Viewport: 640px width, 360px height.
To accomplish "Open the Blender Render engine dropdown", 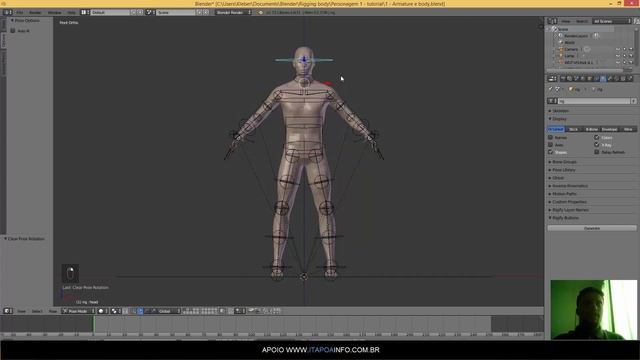I will pyautogui.click(x=233, y=12).
